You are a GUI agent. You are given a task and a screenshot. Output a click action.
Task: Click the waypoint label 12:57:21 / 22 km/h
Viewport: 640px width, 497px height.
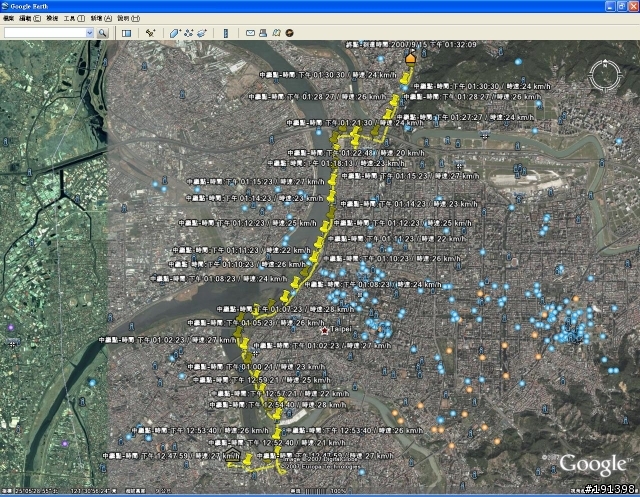[x=280, y=394]
